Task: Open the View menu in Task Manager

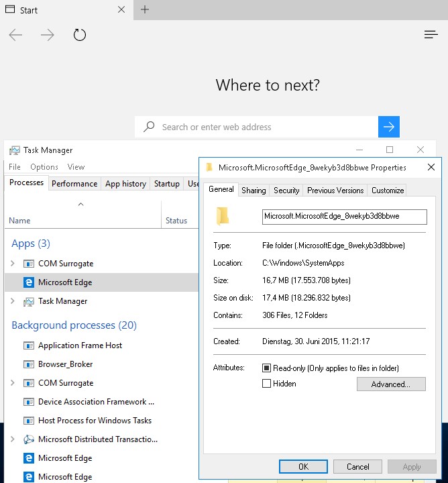Action: 76,167
